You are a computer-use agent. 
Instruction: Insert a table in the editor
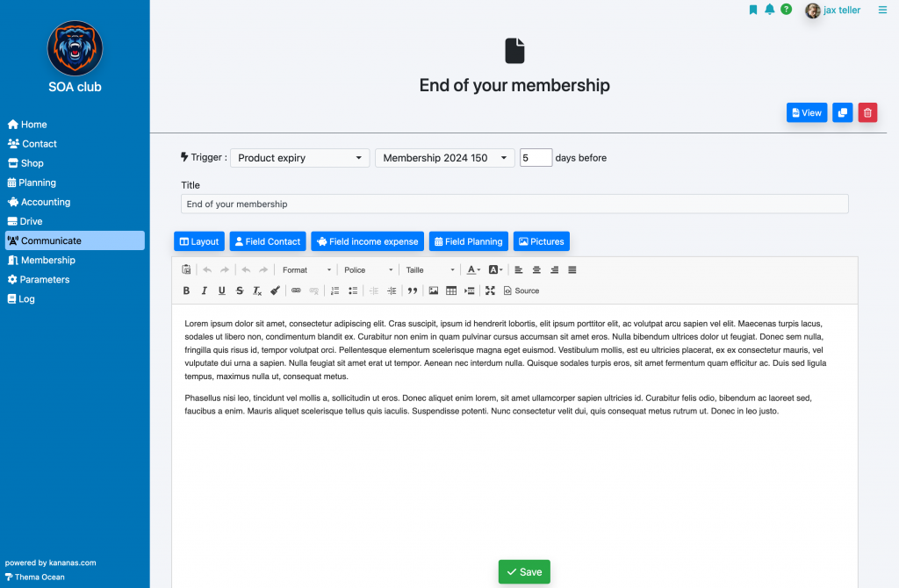pos(451,290)
